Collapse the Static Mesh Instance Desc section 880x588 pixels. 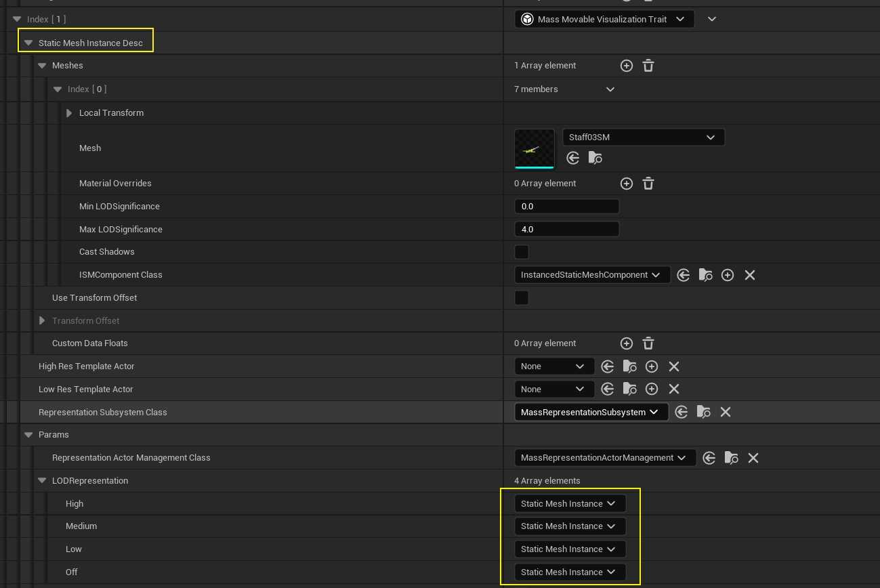pyautogui.click(x=28, y=43)
